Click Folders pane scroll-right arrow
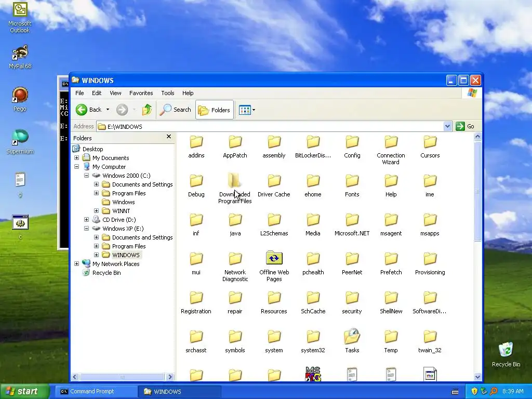The width and height of the screenshot is (532, 399). click(x=170, y=377)
